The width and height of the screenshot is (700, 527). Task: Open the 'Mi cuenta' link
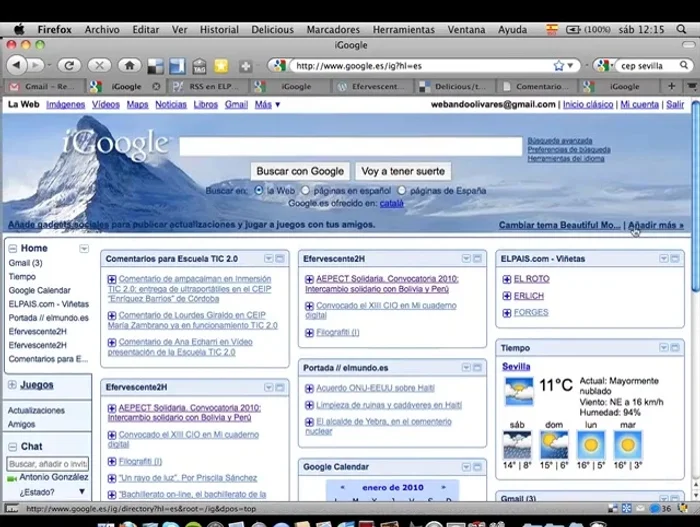click(639, 104)
